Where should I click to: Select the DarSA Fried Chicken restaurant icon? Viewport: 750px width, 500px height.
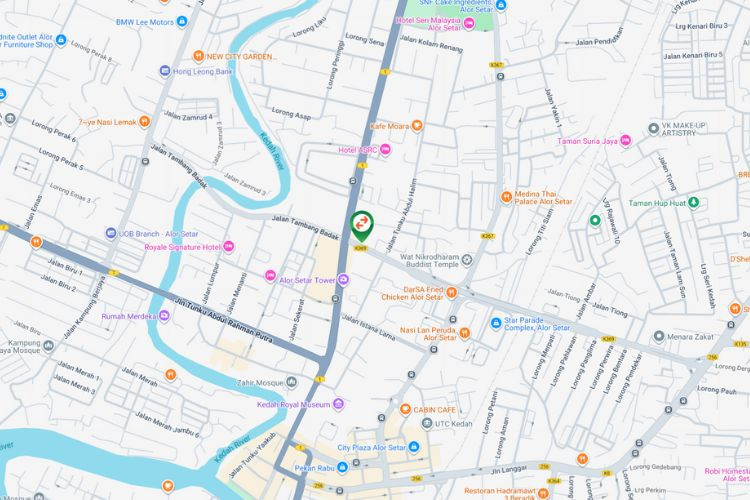tap(451, 292)
